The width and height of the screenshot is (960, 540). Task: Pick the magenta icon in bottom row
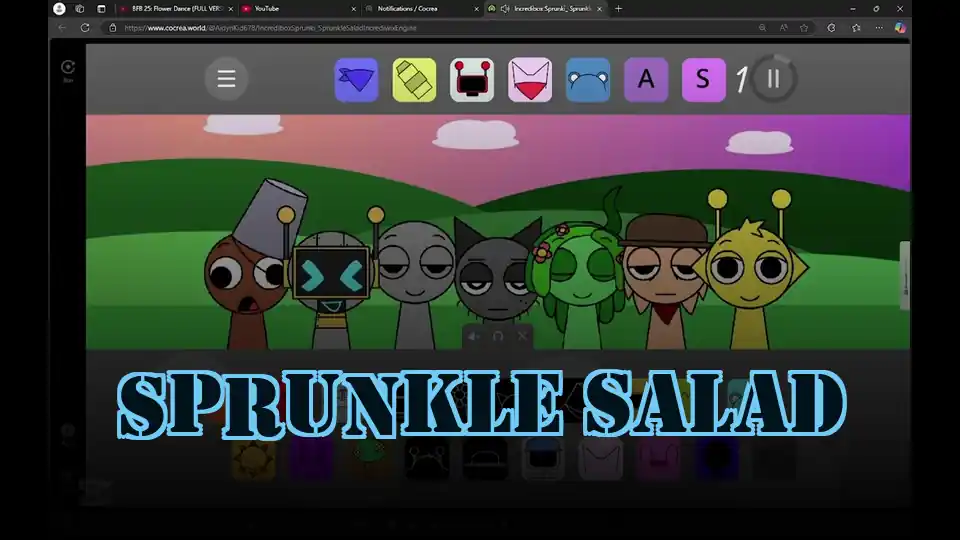point(659,459)
